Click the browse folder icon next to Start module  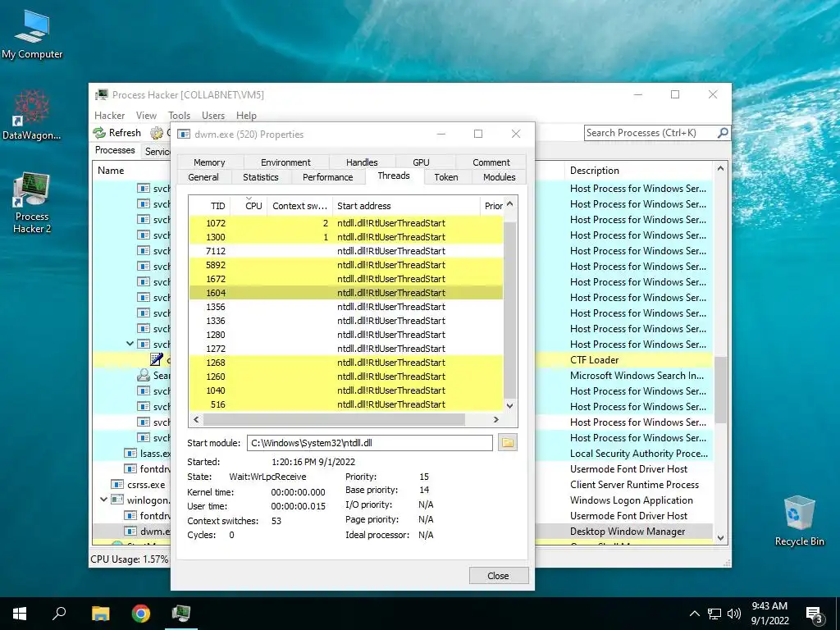(507, 442)
